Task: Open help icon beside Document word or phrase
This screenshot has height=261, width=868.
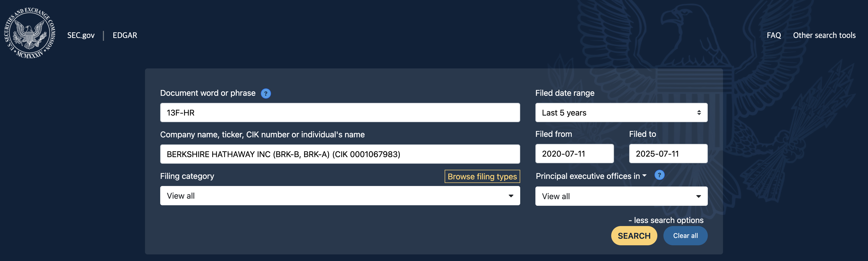Action: point(265,93)
